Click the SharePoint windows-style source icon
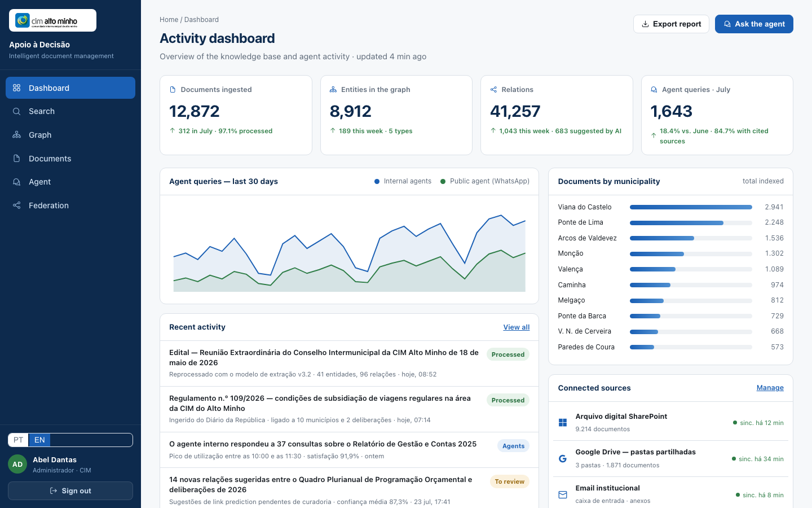The height and width of the screenshot is (508, 812). 563,423
